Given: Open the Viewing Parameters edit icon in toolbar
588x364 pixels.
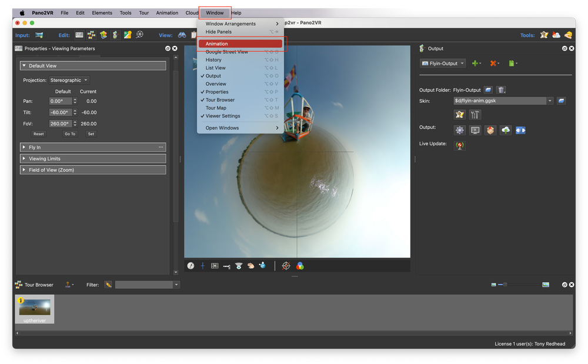Looking at the screenshot, I should 79,35.
